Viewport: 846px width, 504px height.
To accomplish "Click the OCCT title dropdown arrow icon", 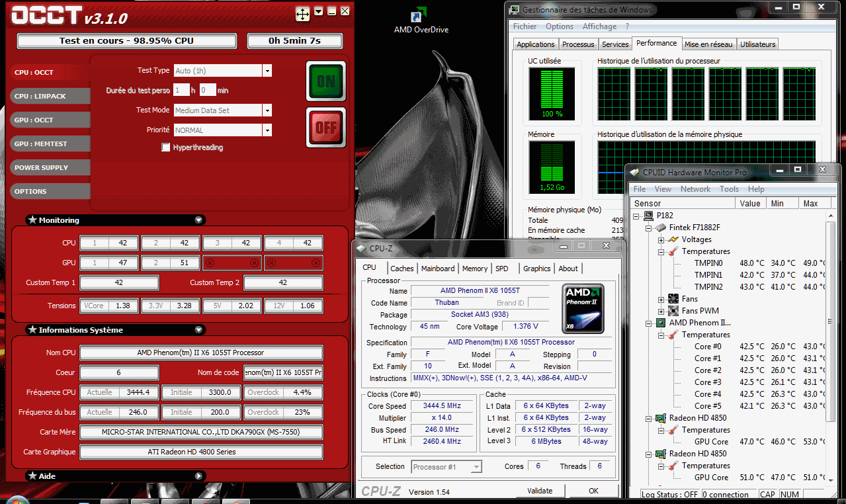I will 319,11.
